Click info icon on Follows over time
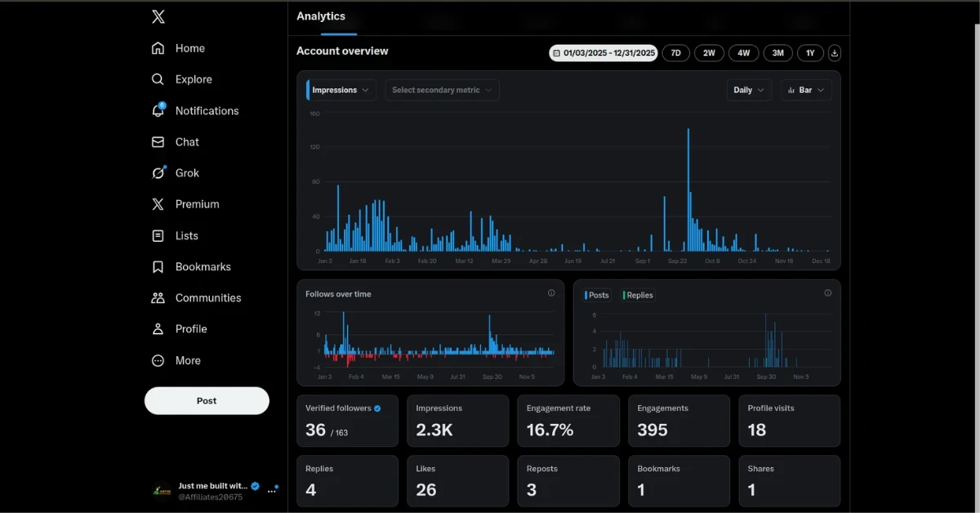The width and height of the screenshot is (980, 513). pyautogui.click(x=551, y=293)
